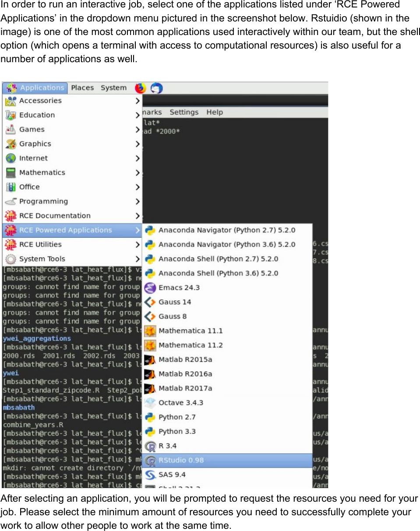420x531 pixels.
Task: Click 2001.rds filename in terminal
Action: (59, 356)
